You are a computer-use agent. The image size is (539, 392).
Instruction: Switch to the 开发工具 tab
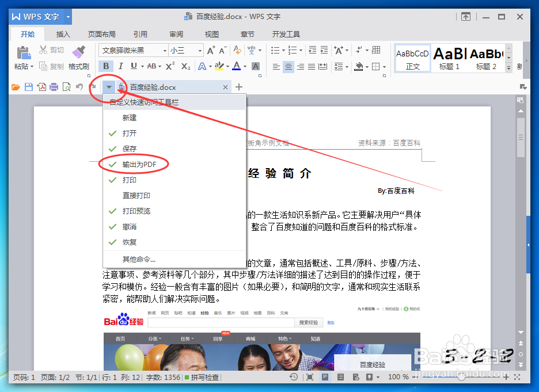pyautogui.click(x=286, y=35)
